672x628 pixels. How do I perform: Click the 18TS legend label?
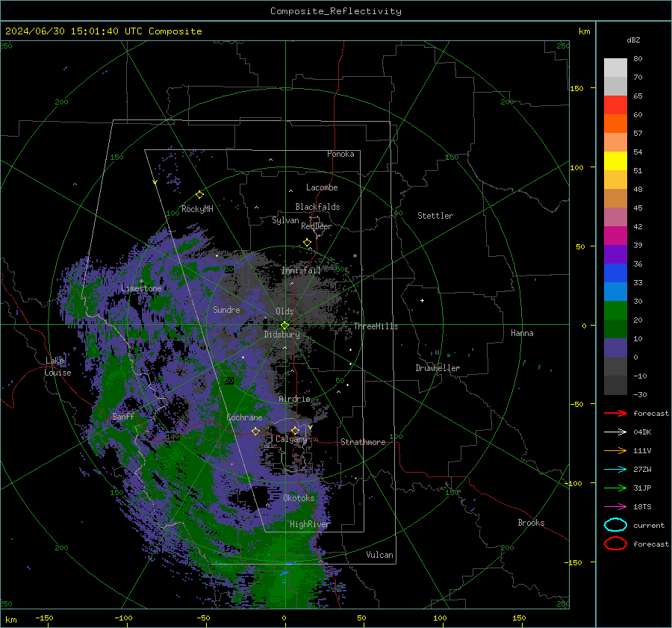pyautogui.click(x=642, y=506)
